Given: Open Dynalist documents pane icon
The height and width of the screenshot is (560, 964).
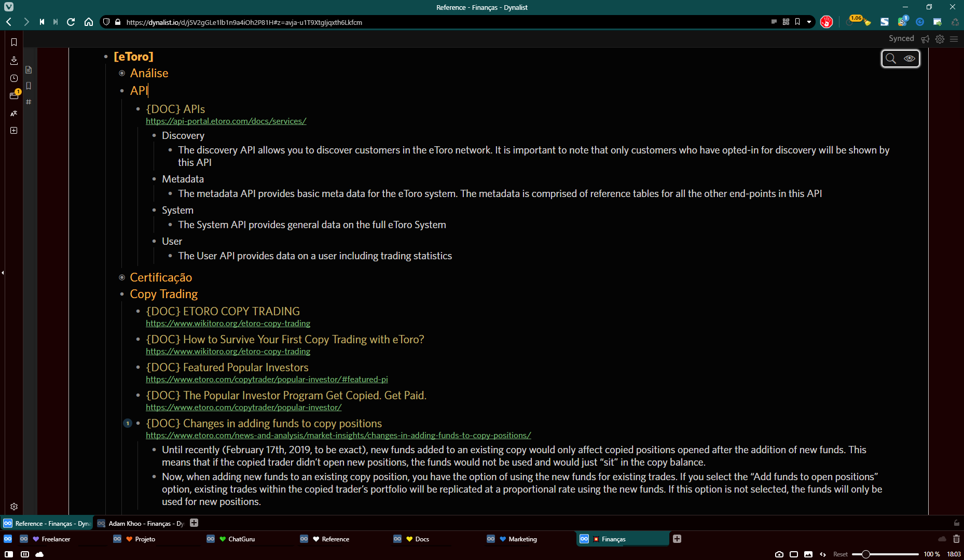Looking at the screenshot, I should 29,69.
